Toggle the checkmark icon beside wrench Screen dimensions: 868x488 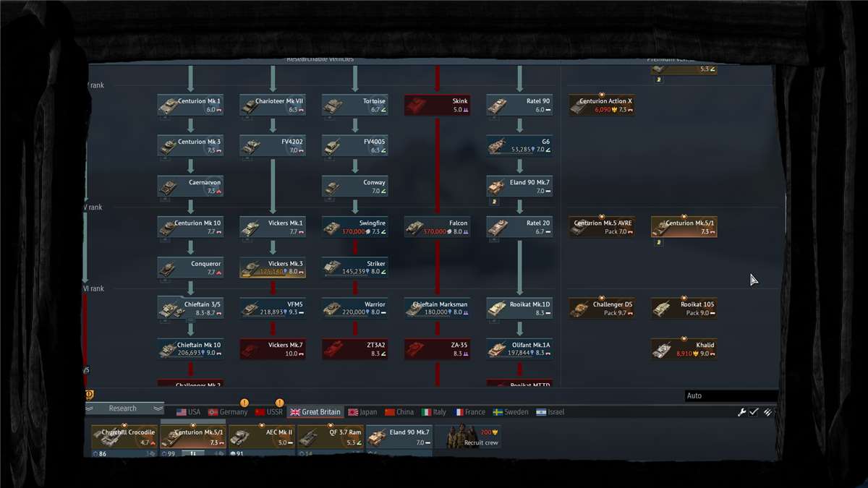(754, 412)
